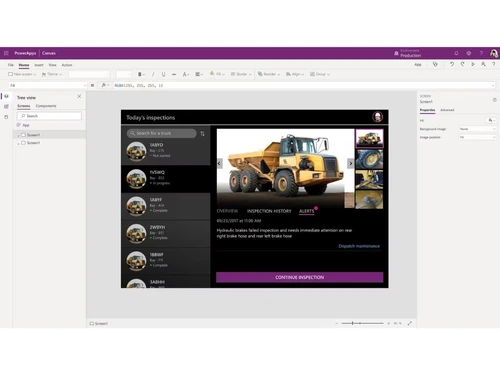Share the app with person icon

[x=483, y=64]
